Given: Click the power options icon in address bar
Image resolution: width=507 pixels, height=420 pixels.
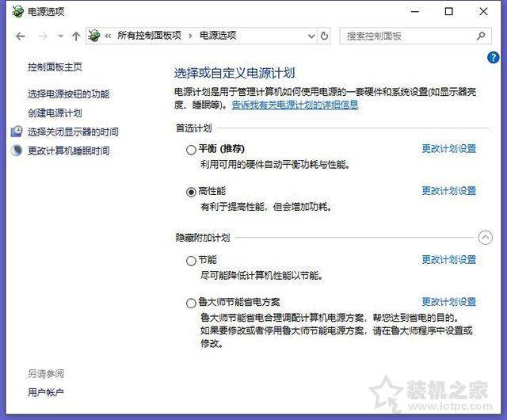Looking at the screenshot, I should (94, 36).
